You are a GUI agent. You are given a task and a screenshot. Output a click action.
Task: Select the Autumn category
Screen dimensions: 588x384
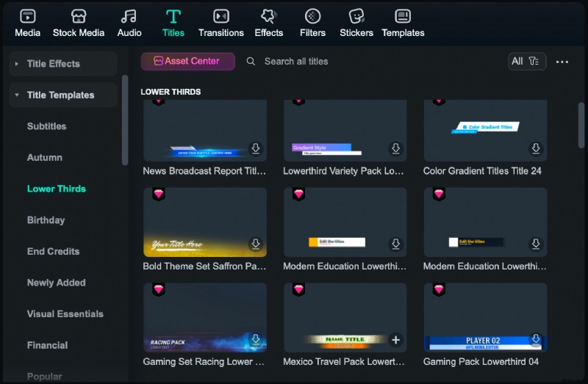point(45,158)
